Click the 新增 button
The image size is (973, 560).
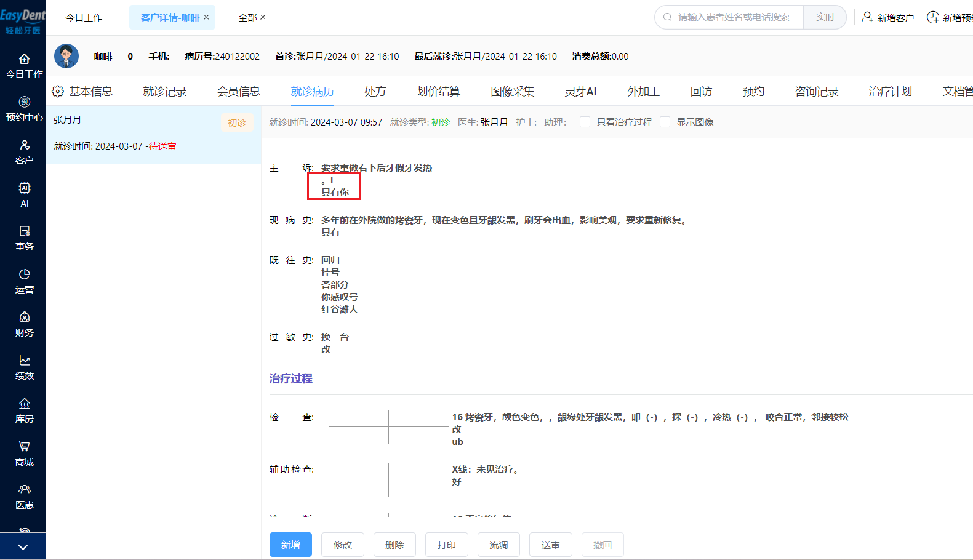click(x=290, y=545)
